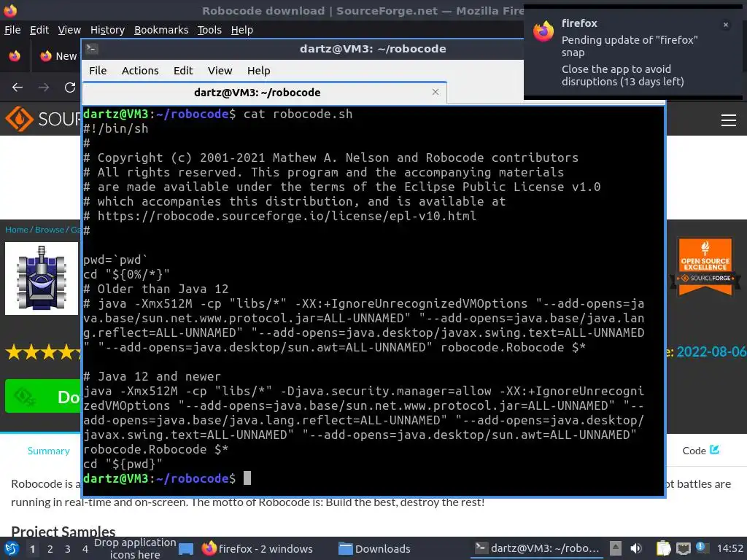
Task: Activate the dartz@VM3 terminal taskbar entry
Action: click(538, 548)
